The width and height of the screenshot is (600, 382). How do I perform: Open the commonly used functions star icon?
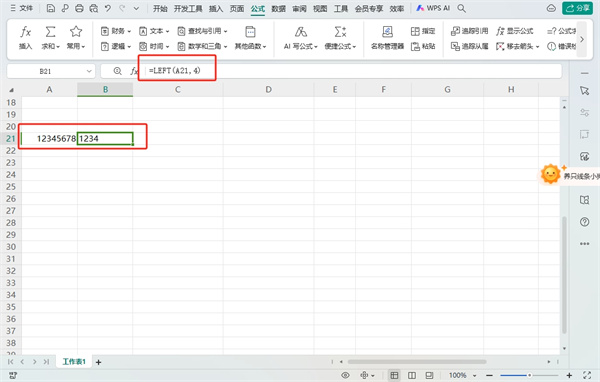[76, 38]
